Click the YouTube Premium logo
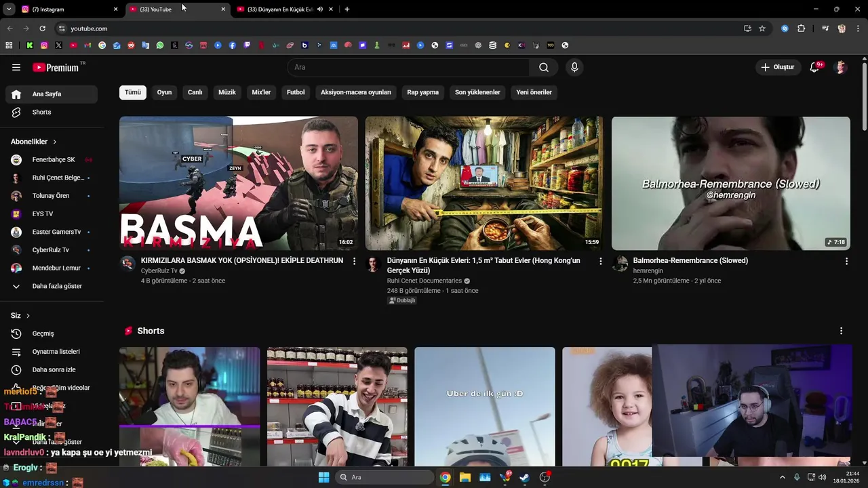This screenshot has height=488, width=868. coord(57,67)
